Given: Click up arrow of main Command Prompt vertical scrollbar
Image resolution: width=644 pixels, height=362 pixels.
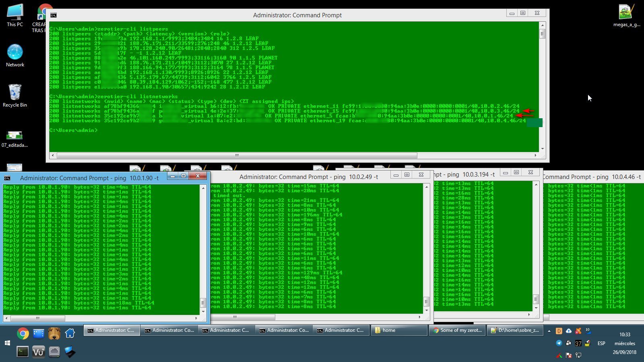Looking at the screenshot, I should pyautogui.click(x=543, y=25).
